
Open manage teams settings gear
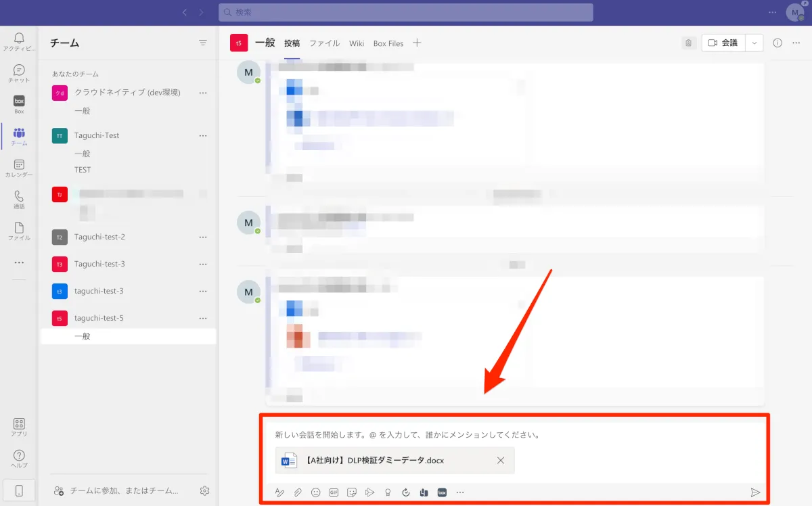tap(205, 490)
